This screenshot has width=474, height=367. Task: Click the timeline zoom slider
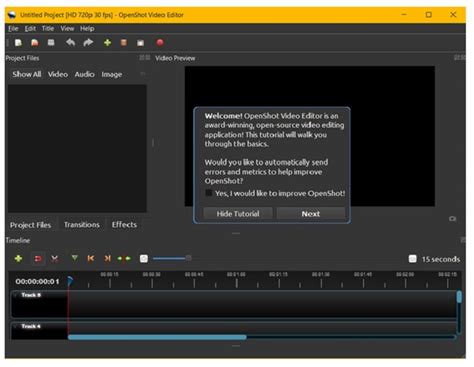click(172, 258)
